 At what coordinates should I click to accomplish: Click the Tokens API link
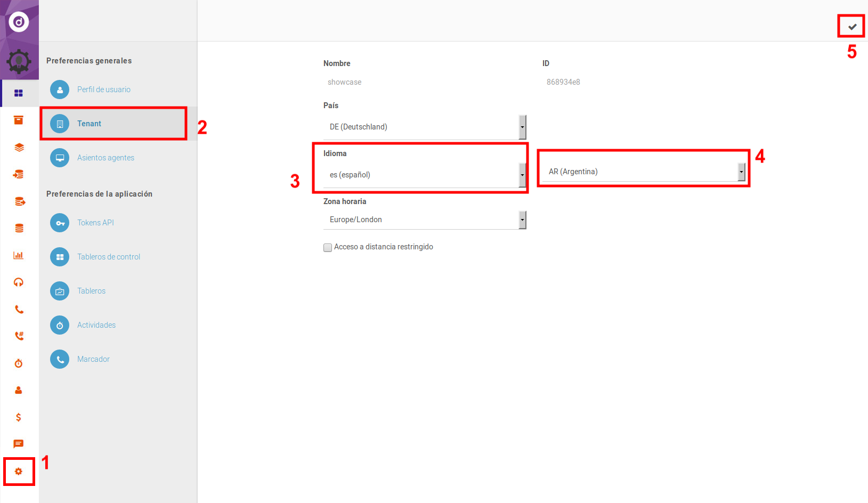pyautogui.click(x=95, y=222)
